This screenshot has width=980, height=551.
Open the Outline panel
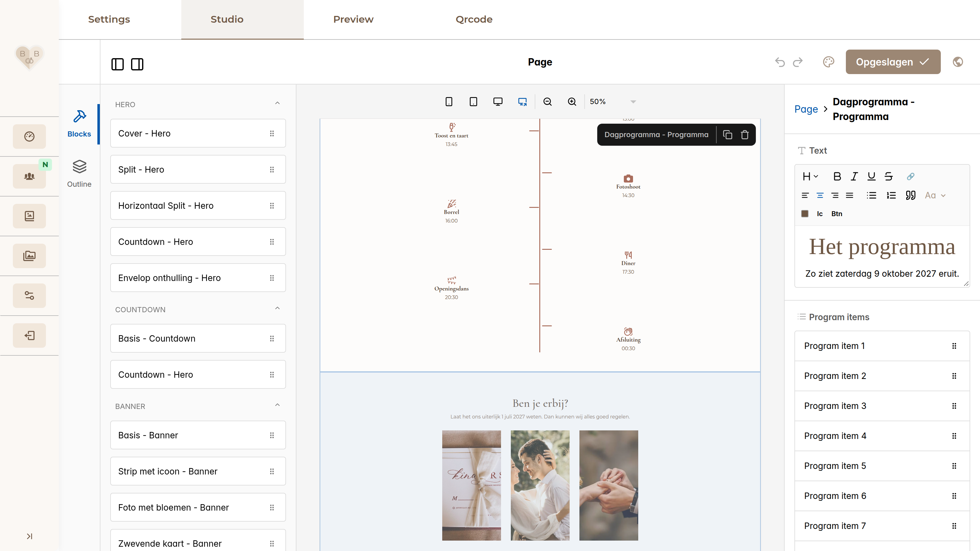click(x=79, y=174)
